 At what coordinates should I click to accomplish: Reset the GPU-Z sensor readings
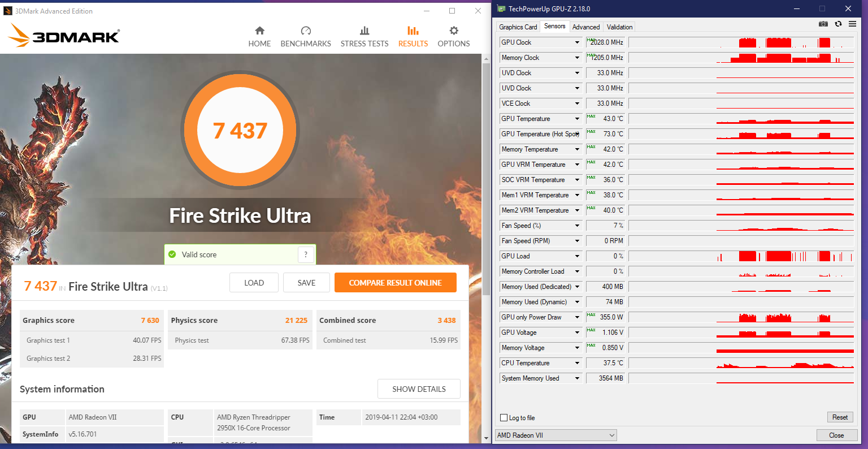[840, 417]
